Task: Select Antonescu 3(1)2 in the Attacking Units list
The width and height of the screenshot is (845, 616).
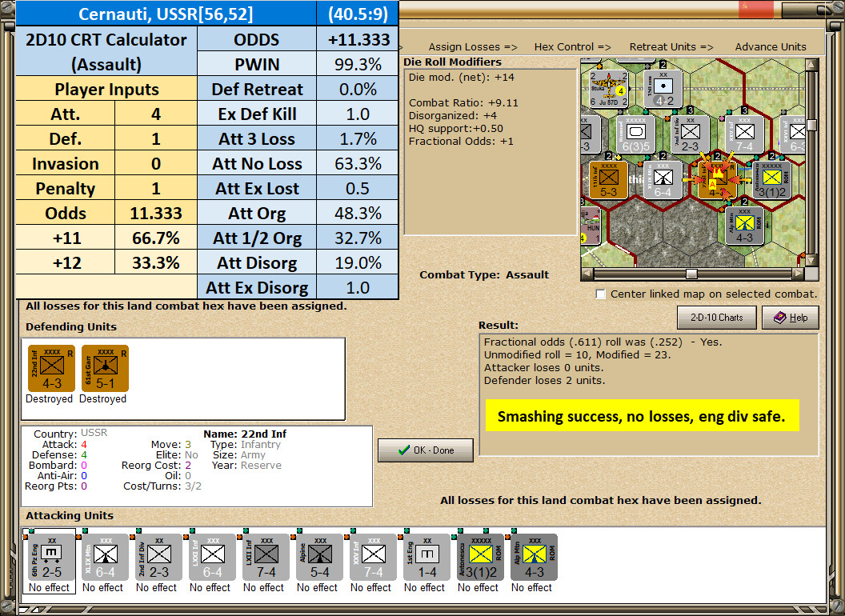Action: (480, 558)
